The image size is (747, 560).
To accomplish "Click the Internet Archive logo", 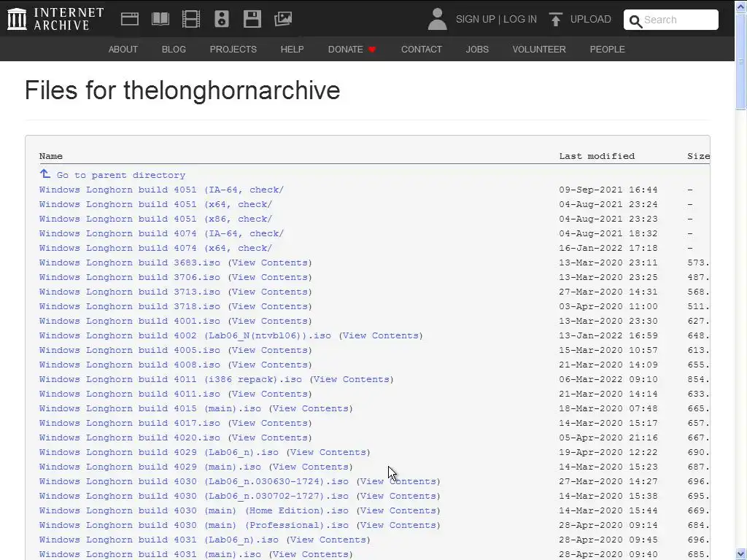I will pyautogui.click(x=55, y=19).
